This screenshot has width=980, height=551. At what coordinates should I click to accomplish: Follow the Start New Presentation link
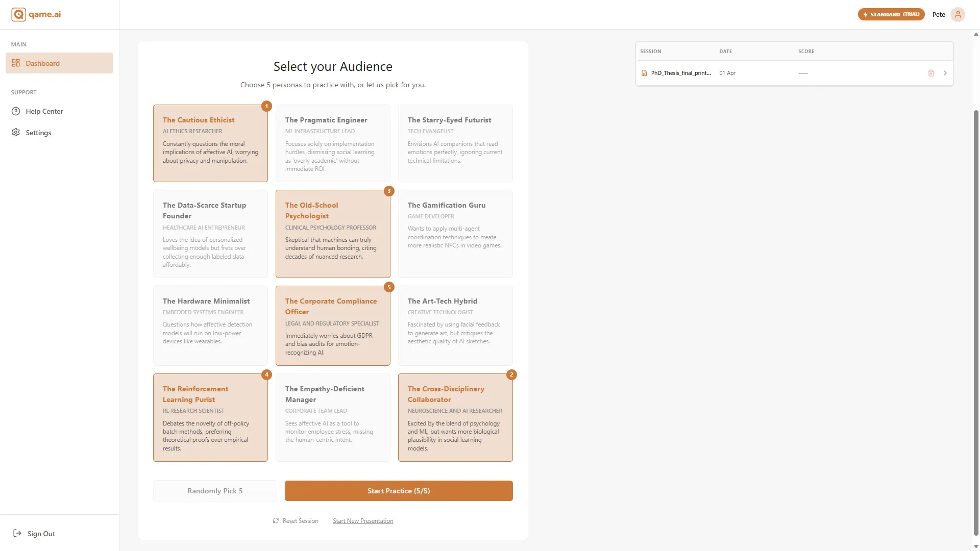point(363,521)
